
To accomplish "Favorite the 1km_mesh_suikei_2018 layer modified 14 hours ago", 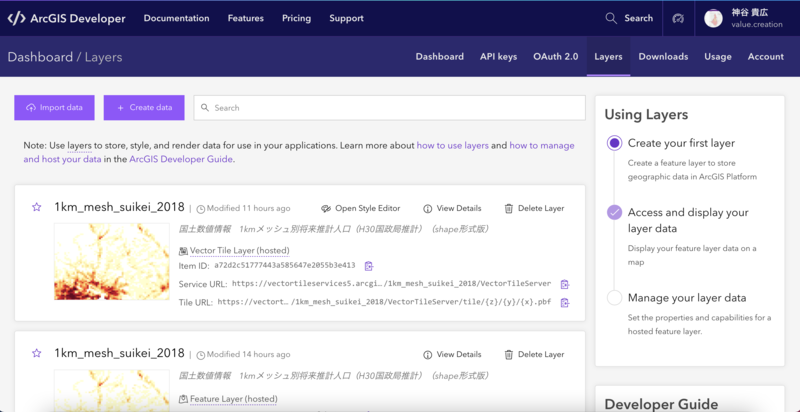I will click(37, 353).
